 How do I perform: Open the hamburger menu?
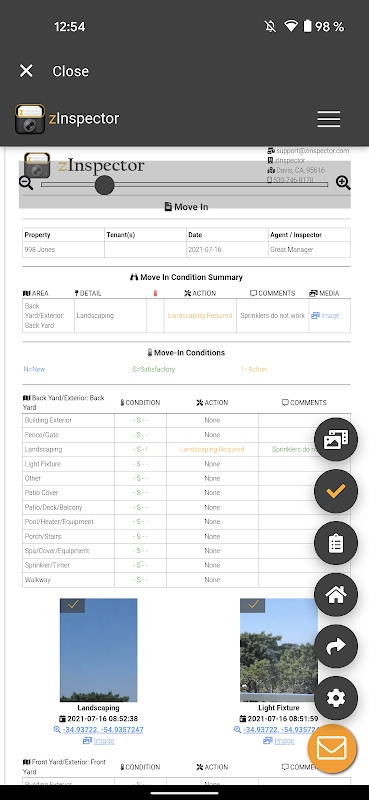[329, 118]
